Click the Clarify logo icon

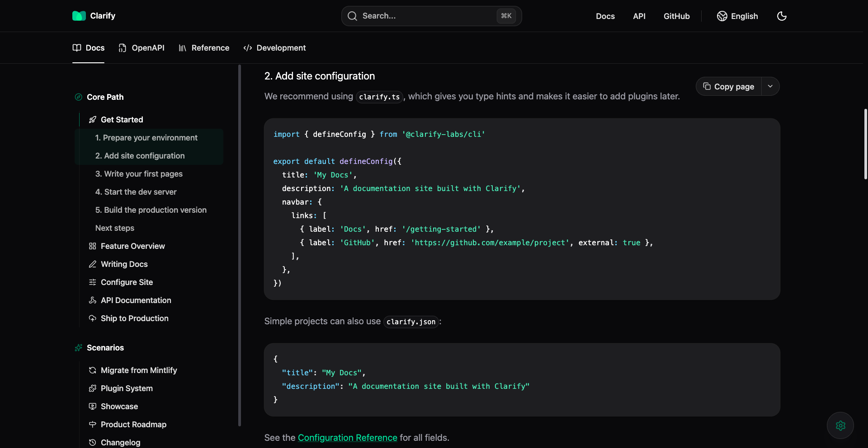point(79,16)
